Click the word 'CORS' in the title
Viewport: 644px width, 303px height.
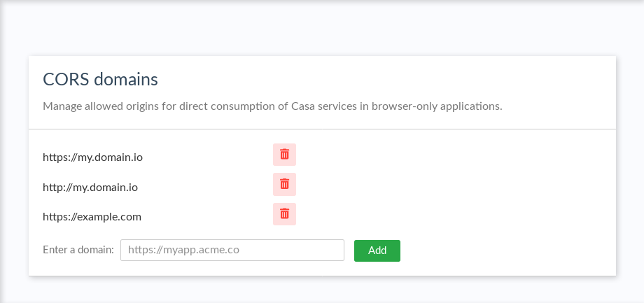point(64,79)
